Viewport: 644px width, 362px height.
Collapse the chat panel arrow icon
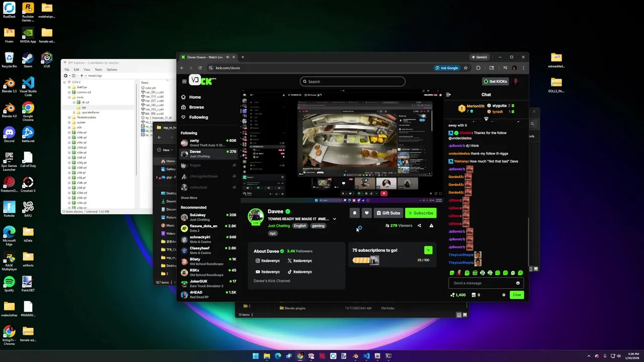click(x=448, y=95)
